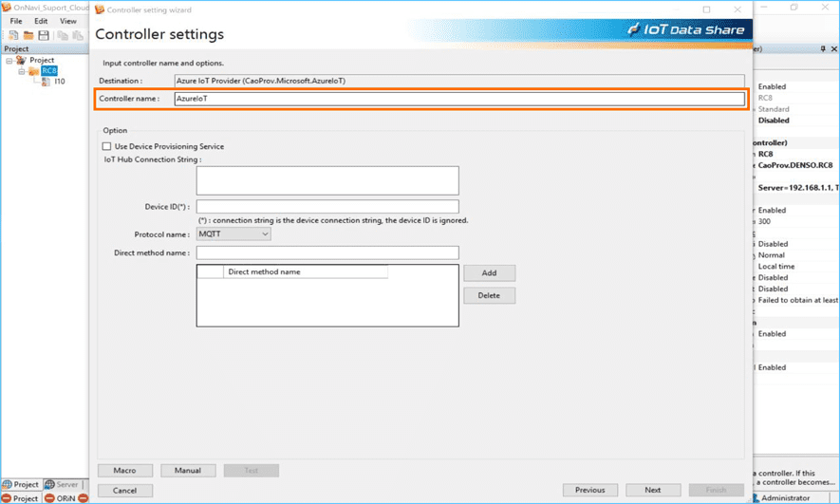Click the pin icon on properties panel
This screenshot has height=504, width=840.
tap(824, 48)
